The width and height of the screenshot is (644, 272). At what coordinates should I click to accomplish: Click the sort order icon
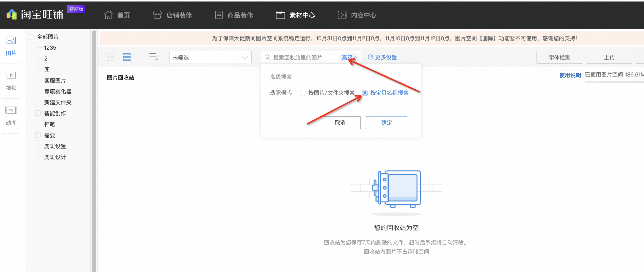pyautogui.click(x=154, y=57)
